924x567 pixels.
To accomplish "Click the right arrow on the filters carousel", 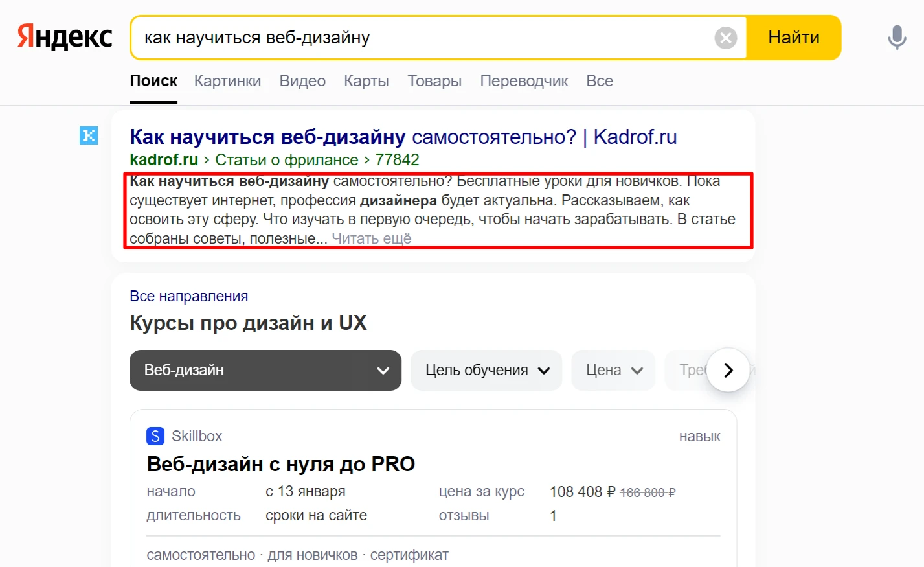I will point(728,370).
